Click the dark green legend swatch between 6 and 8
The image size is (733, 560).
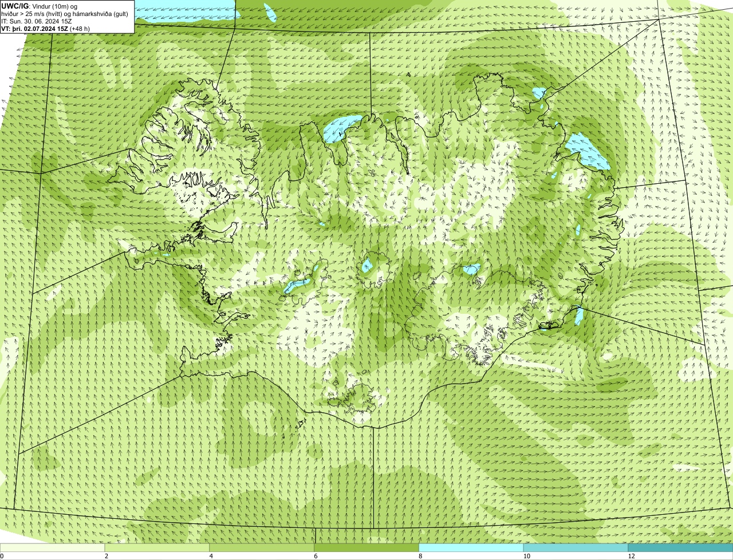(x=367, y=547)
